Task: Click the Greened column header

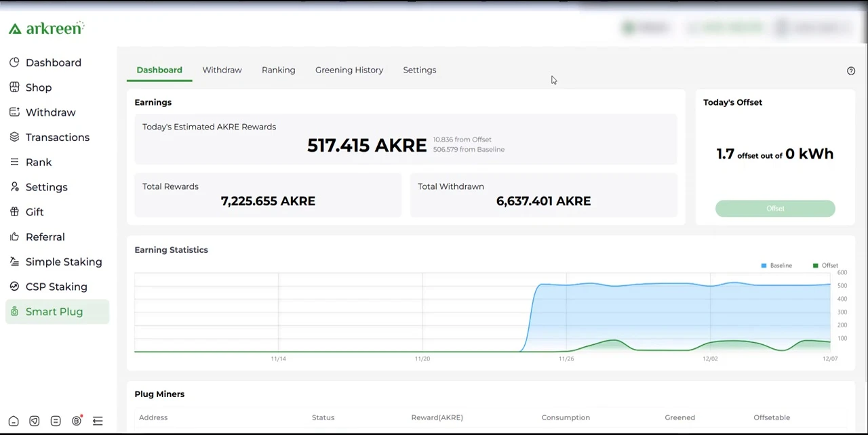Action: [x=679, y=417]
